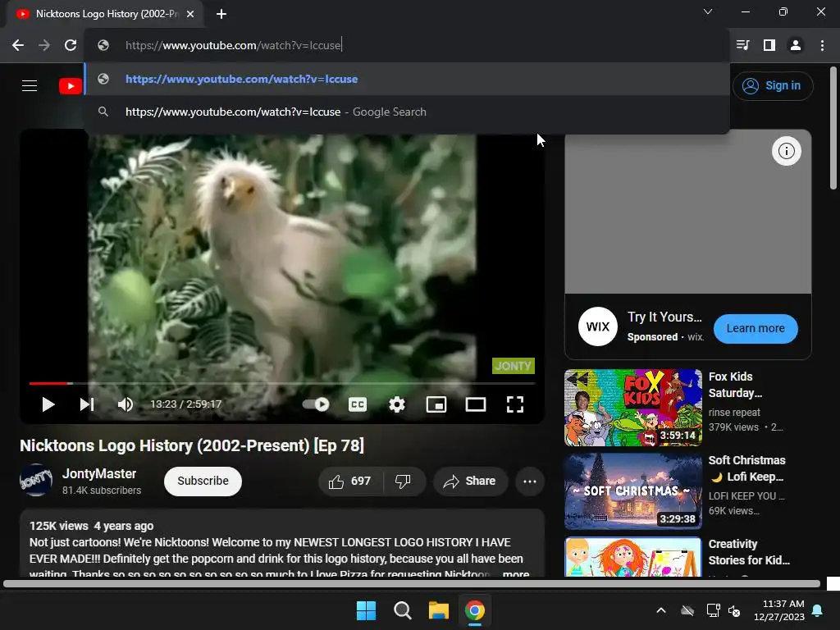Open YouTube guide hamburger menu
The height and width of the screenshot is (630, 840).
(x=30, y=85)
